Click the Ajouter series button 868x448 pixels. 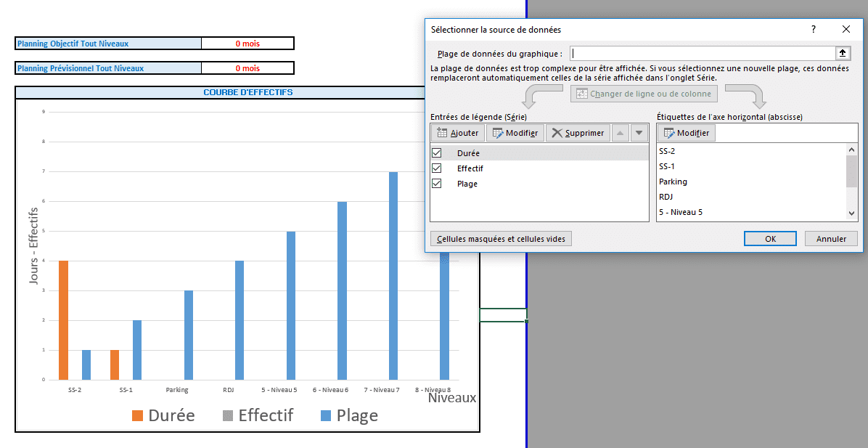pyautogui.click(x=457, y=133)
